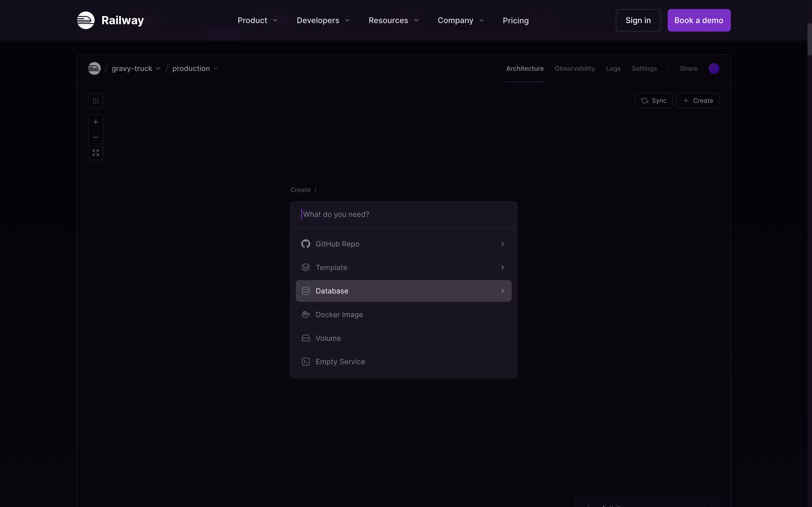Click the Railway logo in the header
This screenshot has height=507, width=812.
tap(110, 20)
